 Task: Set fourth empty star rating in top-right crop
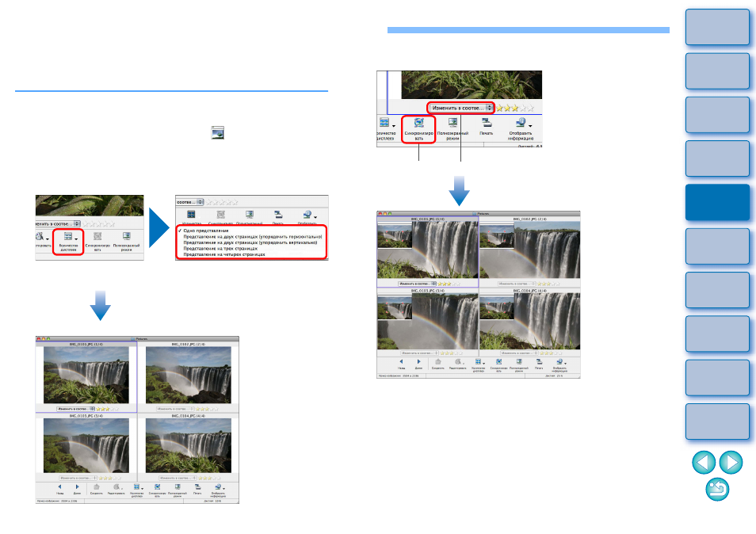pos(522,108)
